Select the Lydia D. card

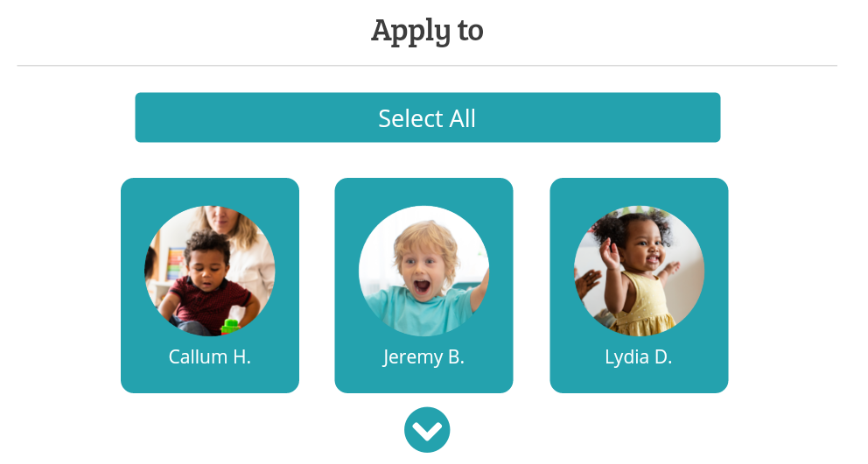pyautogui.click(x=638, y=285)
